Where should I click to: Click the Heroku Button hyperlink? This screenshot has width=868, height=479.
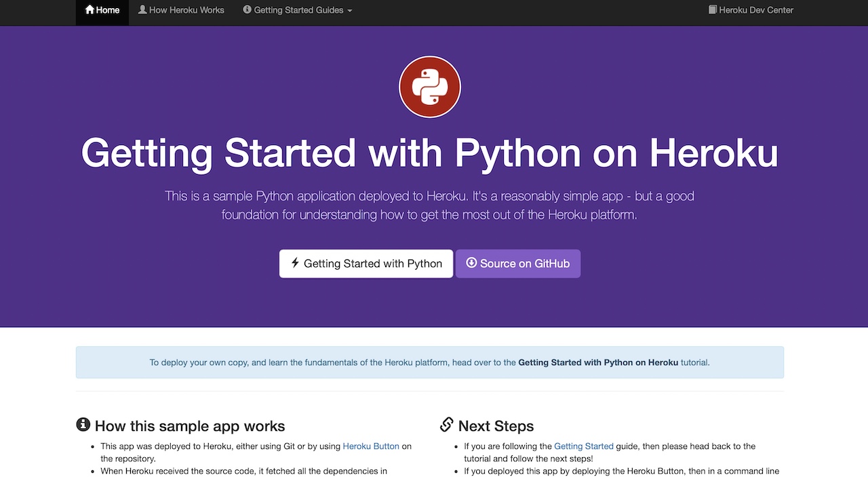tap(371, 446)
